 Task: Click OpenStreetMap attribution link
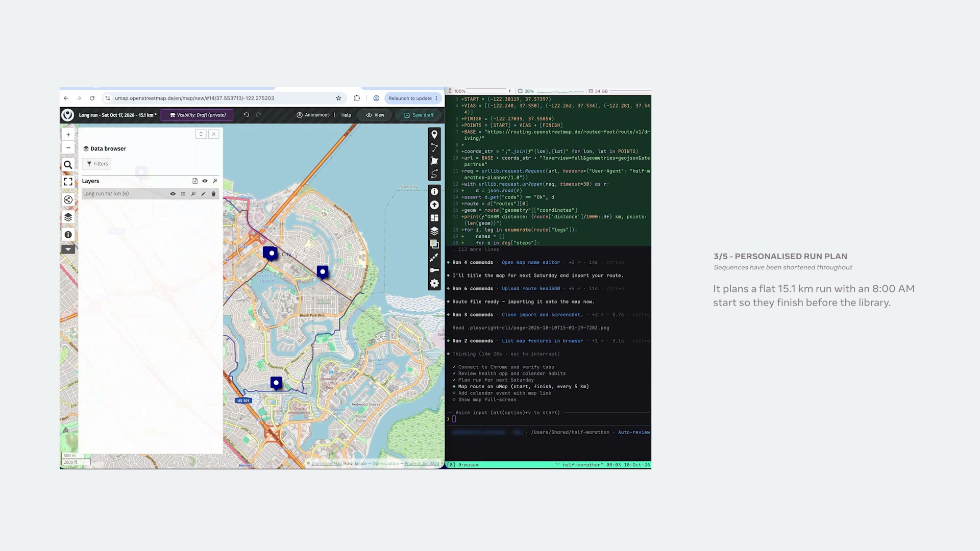point(326,464)
